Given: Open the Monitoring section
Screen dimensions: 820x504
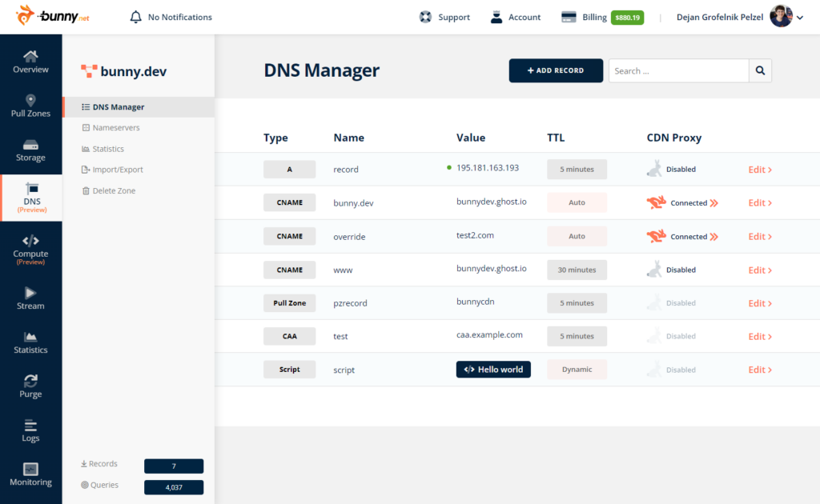Looking at the screenshot, I should [30, 475].
